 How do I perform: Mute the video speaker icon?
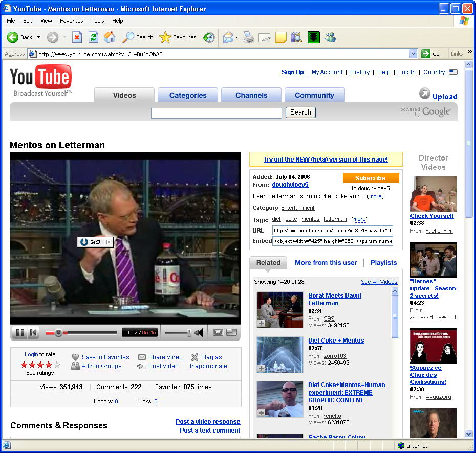click(x=198, y=333)
